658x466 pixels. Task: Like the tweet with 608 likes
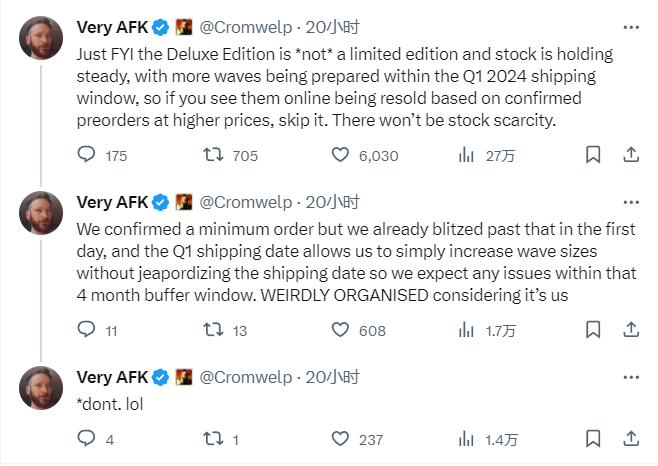pyautogui.click(x=341, y=330)
